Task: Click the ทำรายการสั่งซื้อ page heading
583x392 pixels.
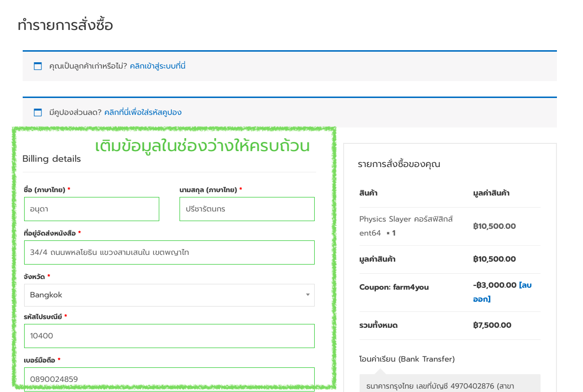Action: coord(65,25)
